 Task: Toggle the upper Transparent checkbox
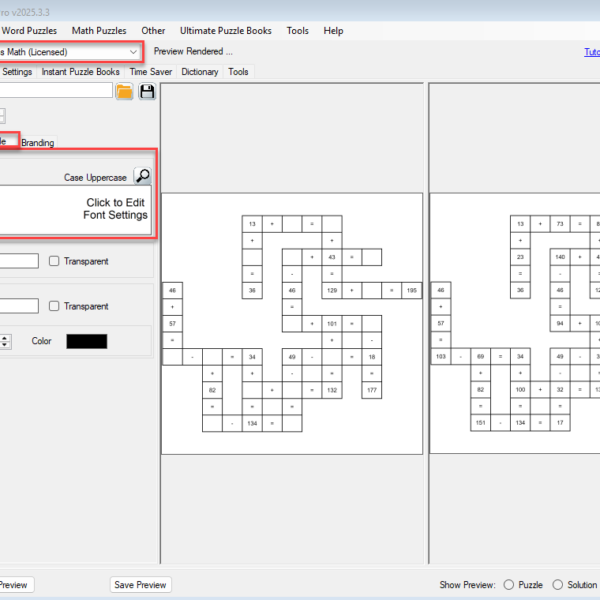[55, 262]
